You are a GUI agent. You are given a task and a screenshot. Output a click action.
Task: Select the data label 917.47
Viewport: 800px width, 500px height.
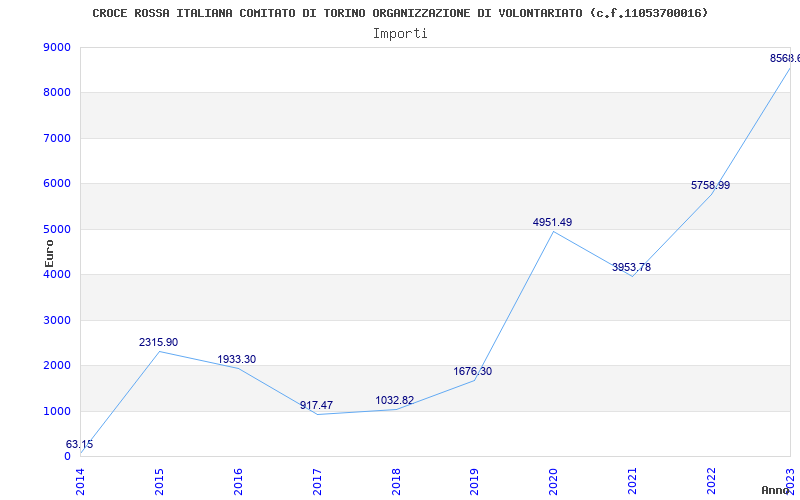pos(316,405)
